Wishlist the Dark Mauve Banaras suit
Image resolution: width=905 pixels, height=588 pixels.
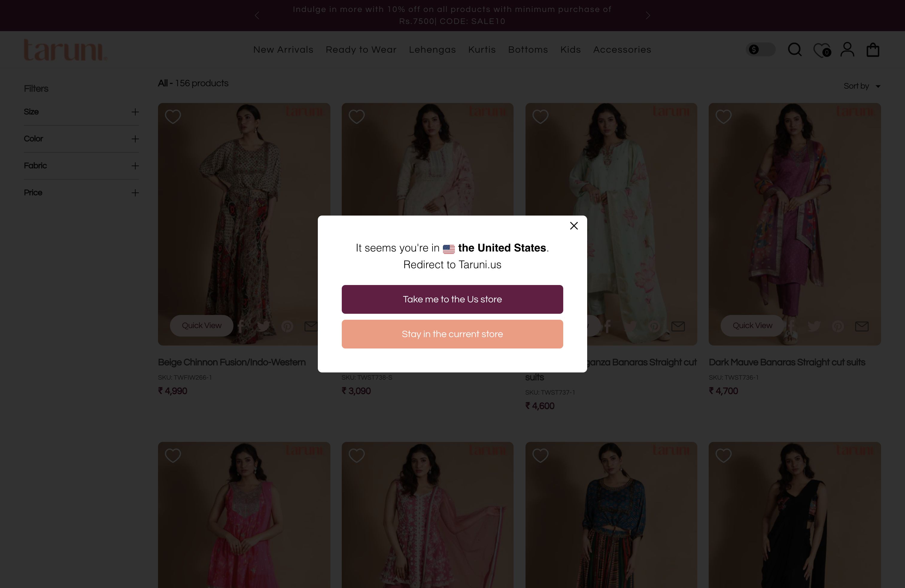(x=723, y=117)
